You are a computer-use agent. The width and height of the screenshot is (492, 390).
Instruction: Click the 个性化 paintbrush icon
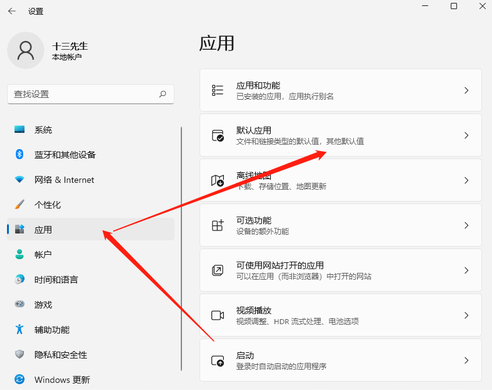(x=20, y=204)
